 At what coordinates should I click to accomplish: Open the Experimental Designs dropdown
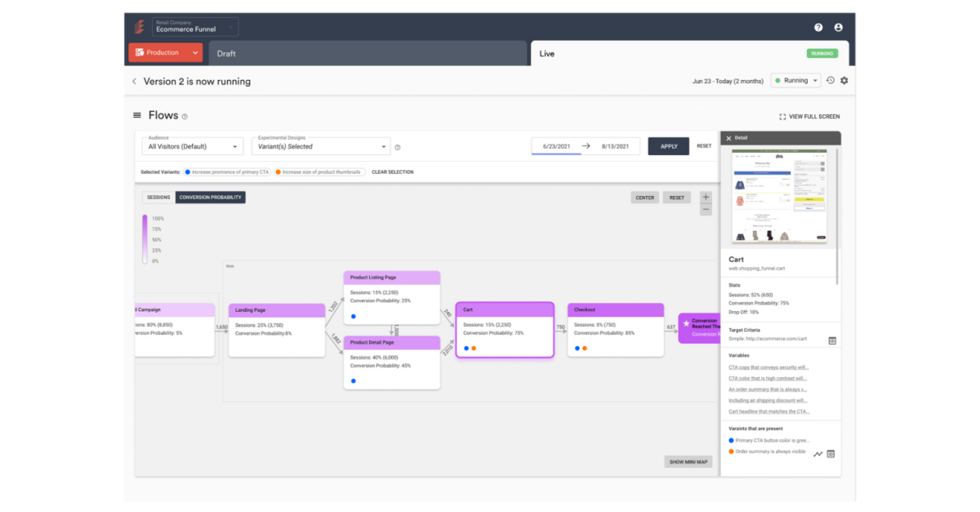tap(320, 146)
